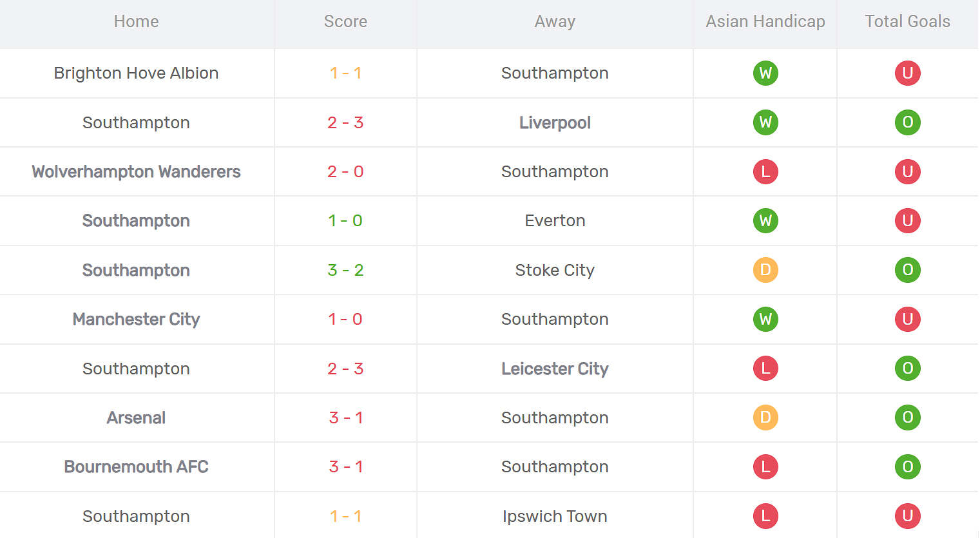Viewport: 980px width, 538px height.
Task: Select the red U icon on Manchester City row
Action: (908, 319)
